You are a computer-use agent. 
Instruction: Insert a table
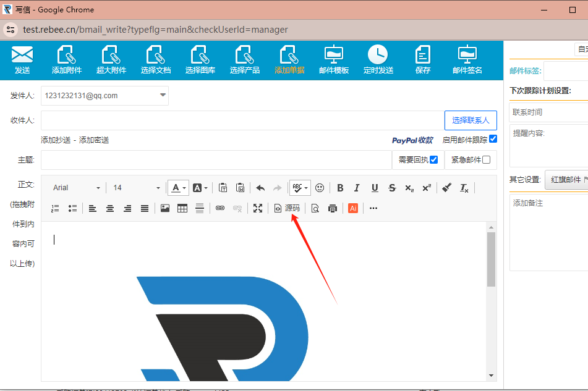[x=182, y=208]
